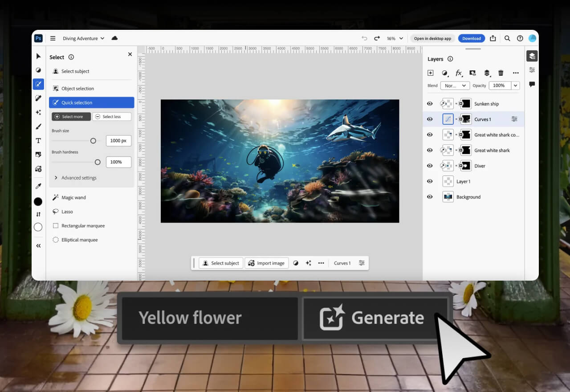Open the hamburger menu next to Photoshop logo
This screenshot has height=392, width=570.
(53, 38)
